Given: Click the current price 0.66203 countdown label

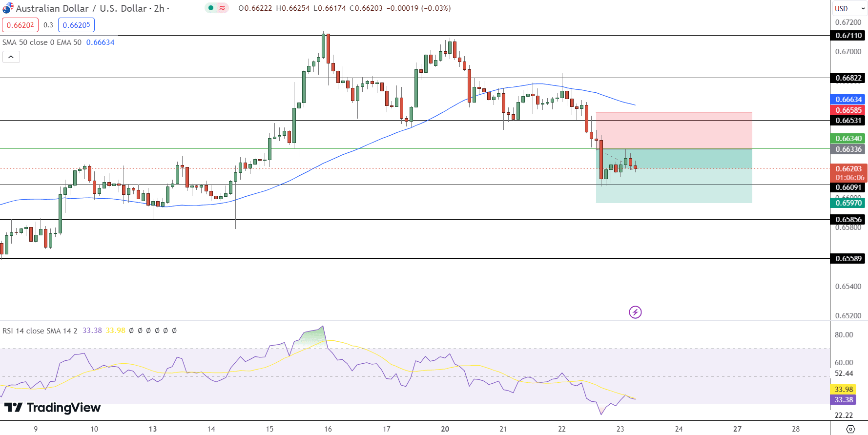Looking at the screenshot, I should pyautogui.click(x=849, y=173).
